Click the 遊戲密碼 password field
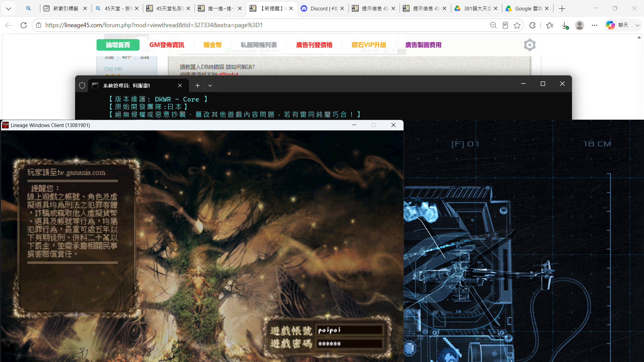The width and height of the screenshot is (644, 362). click(x=350, y=344)
